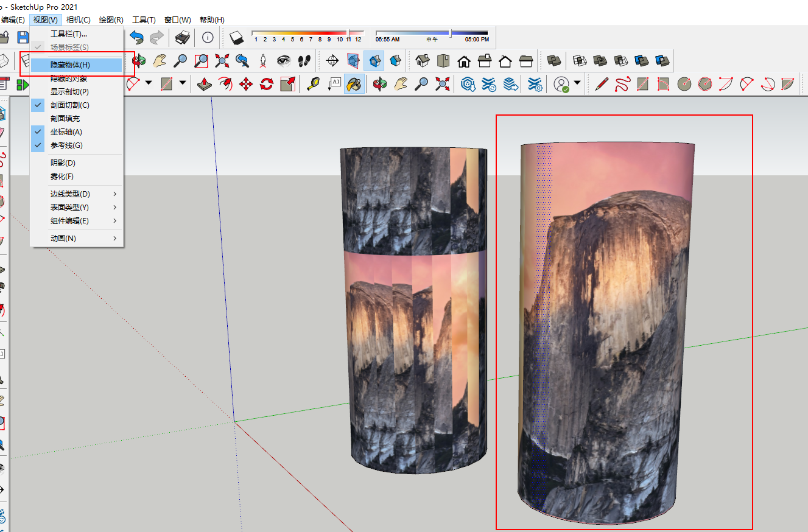The width and height of the screenshot is (808, 532).
Task: Expand the 边线类型(D) submenu
Action: coord(77,194)
